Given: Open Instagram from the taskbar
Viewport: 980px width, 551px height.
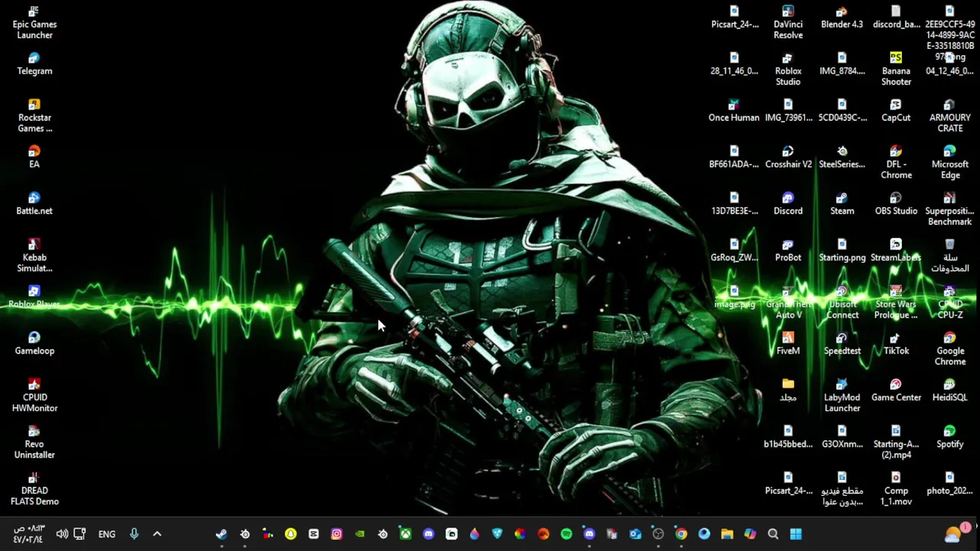Looking at the screenshot, I should tap(336, 534).
